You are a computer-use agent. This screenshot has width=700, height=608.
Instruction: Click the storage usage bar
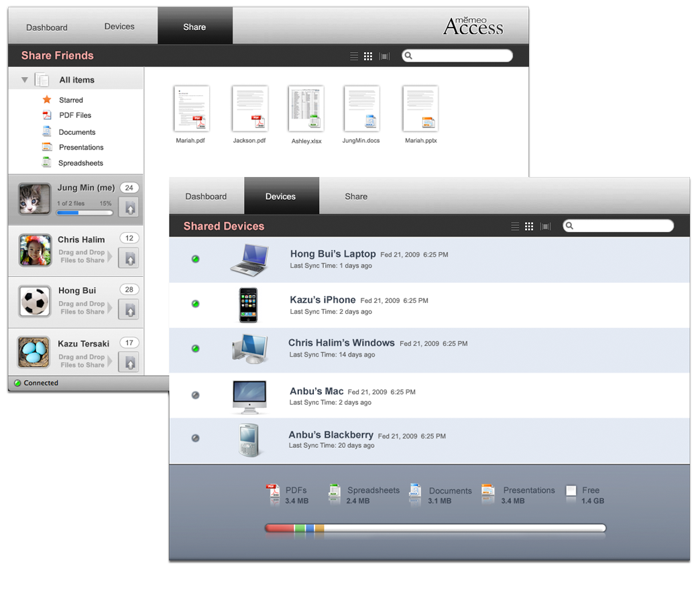(435, 529)
